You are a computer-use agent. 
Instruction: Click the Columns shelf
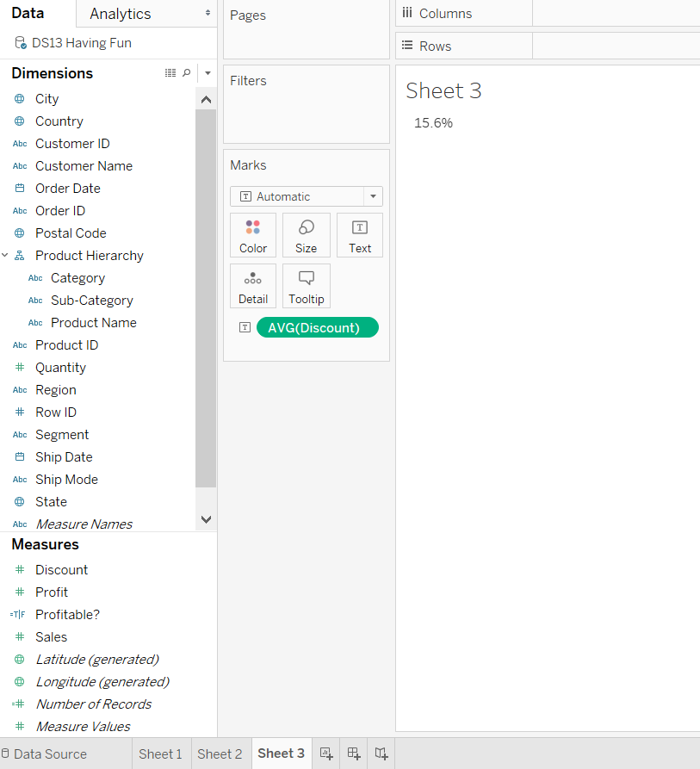pyautogui.click(x=548, y=13)
